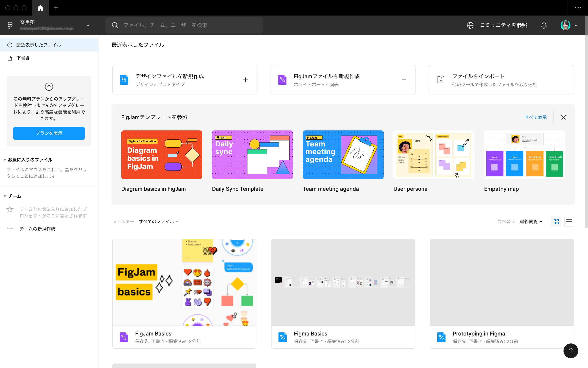The height and width of the screenshot is (368, 588).
Task: Click the import arrow icon
Action: [x=441, y=80]
